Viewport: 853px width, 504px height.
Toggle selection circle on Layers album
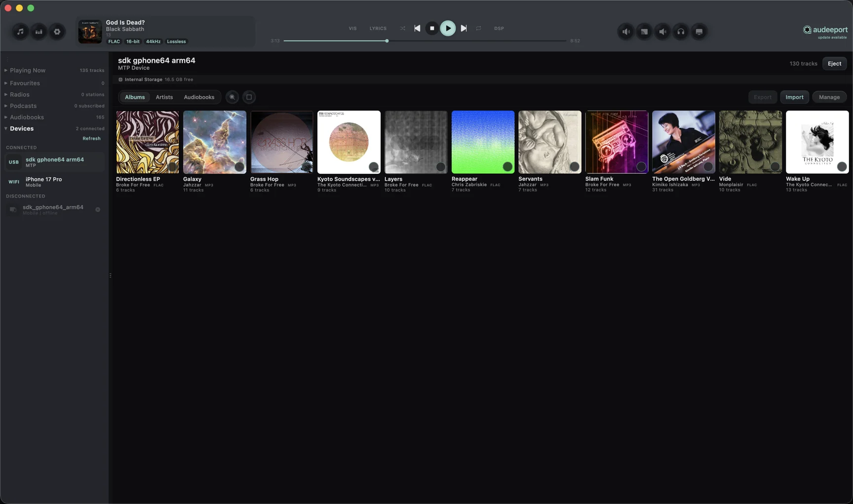[440, 167]
